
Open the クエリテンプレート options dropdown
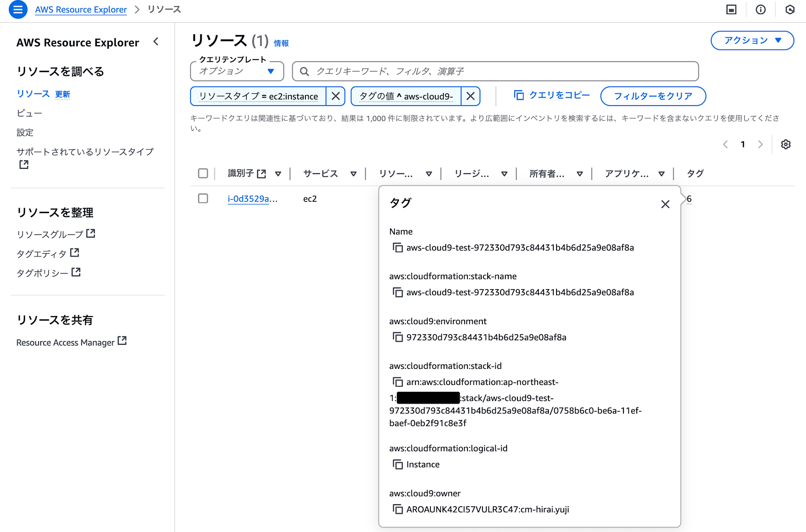pyautogui.click(x=237, y=71)
